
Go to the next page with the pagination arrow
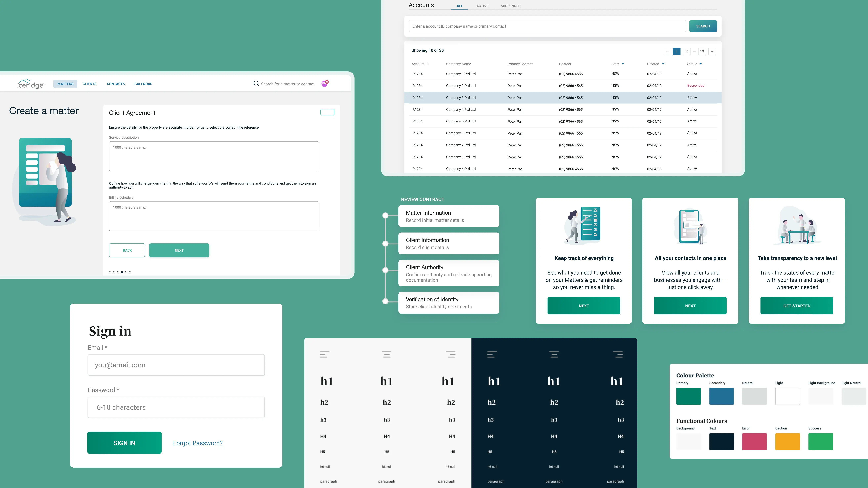(x=712, y=52)
